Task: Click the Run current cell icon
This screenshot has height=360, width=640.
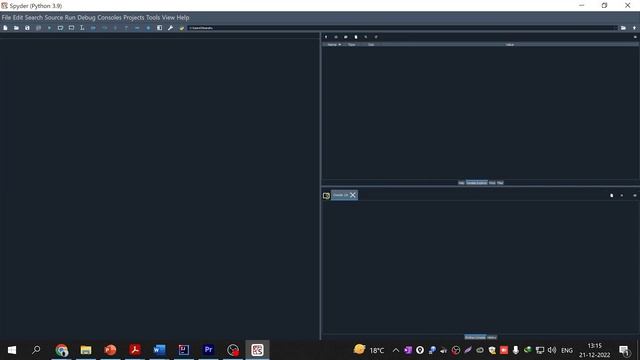Action: click(60, 28)
